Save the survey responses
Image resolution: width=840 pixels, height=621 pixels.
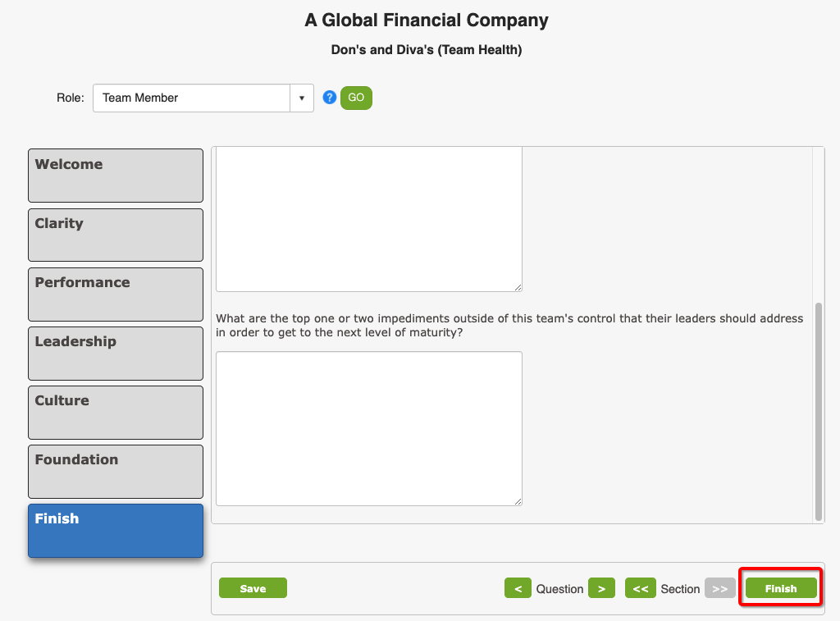coord(253,588)
